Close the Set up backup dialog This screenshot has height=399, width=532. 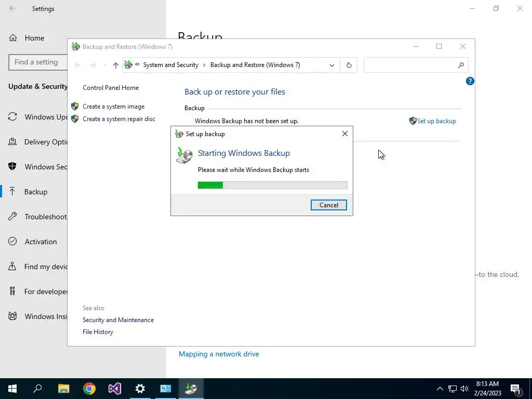[x=345, y=134]
